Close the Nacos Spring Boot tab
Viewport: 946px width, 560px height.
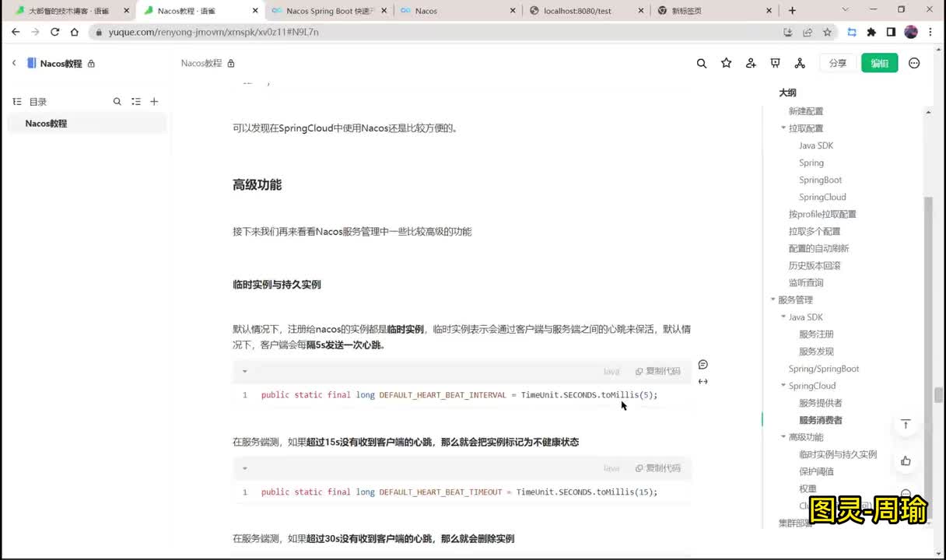click(383, 11)
